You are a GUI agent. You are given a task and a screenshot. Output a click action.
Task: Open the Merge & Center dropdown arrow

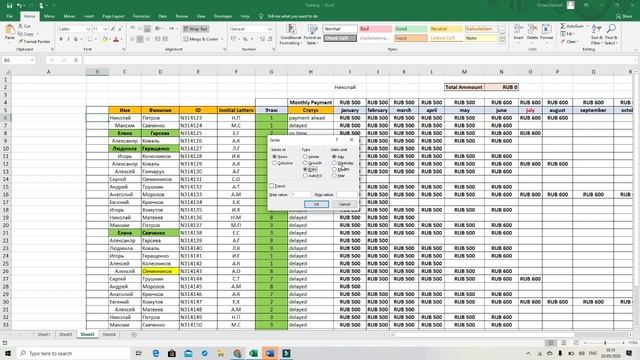(222, 39)
